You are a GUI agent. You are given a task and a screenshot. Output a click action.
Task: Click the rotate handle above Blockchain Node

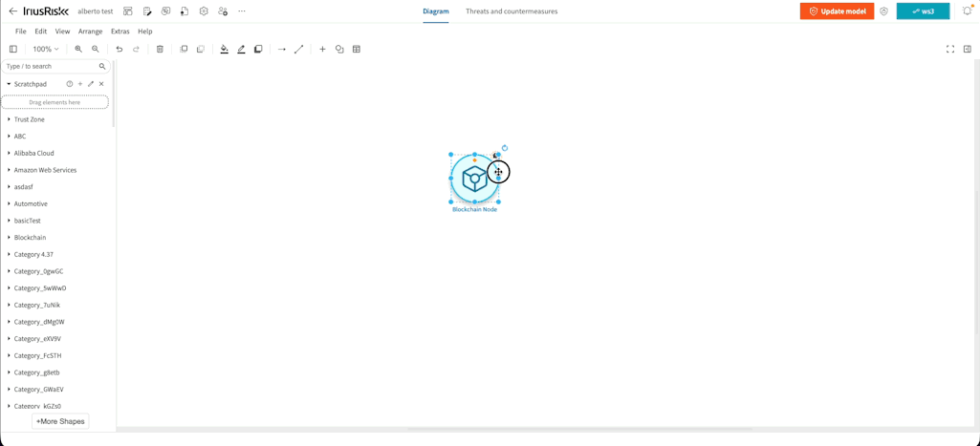pos(505,148)
